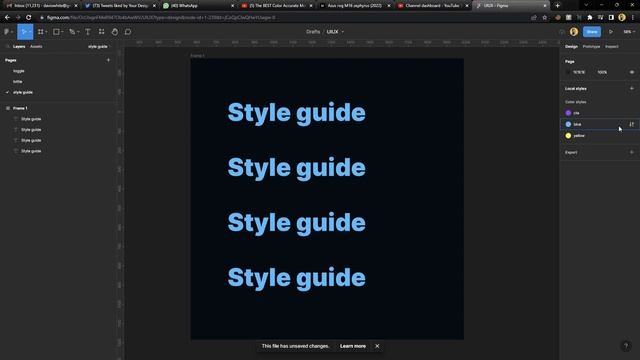Switch to the Asus rog M16 tab
Screen dimensions: 640x360
[x=355, y=6]
